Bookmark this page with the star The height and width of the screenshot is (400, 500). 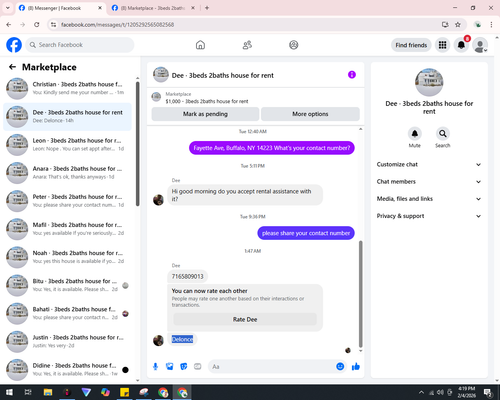coord(458,25)
